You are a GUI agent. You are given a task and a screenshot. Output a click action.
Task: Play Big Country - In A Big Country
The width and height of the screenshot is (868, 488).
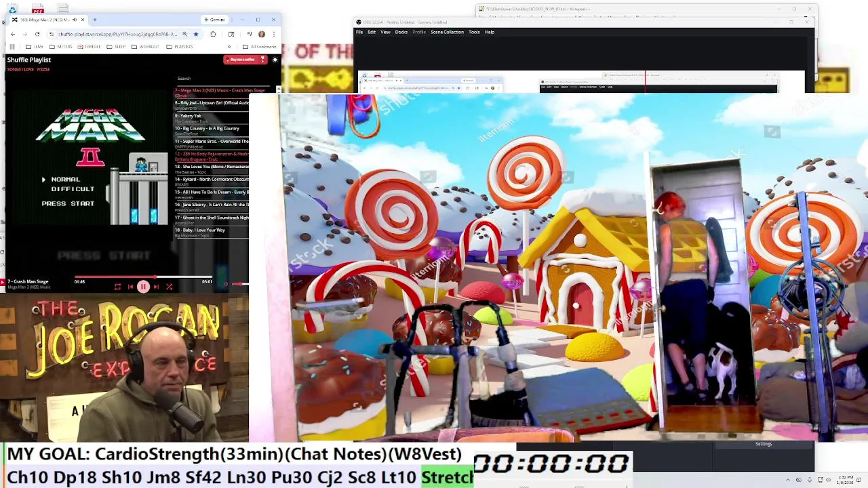click(212, 129)
